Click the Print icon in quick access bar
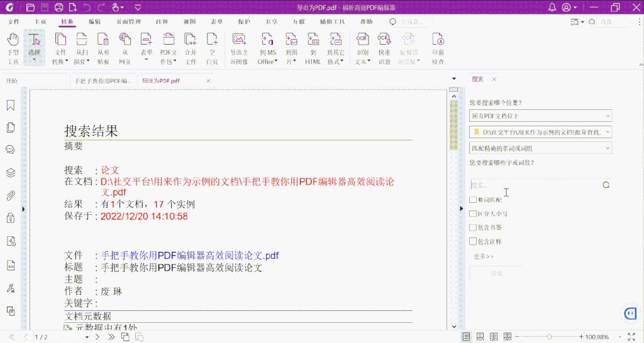 click(59, 8)
